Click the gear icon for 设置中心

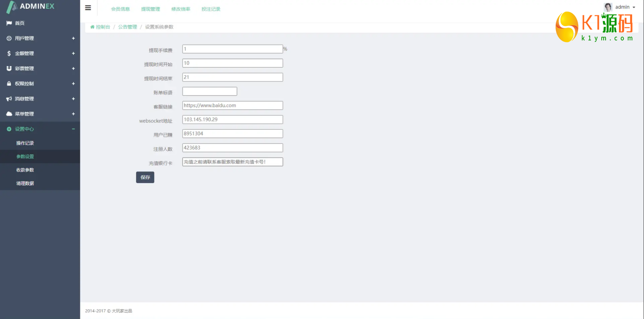[9, 129]
